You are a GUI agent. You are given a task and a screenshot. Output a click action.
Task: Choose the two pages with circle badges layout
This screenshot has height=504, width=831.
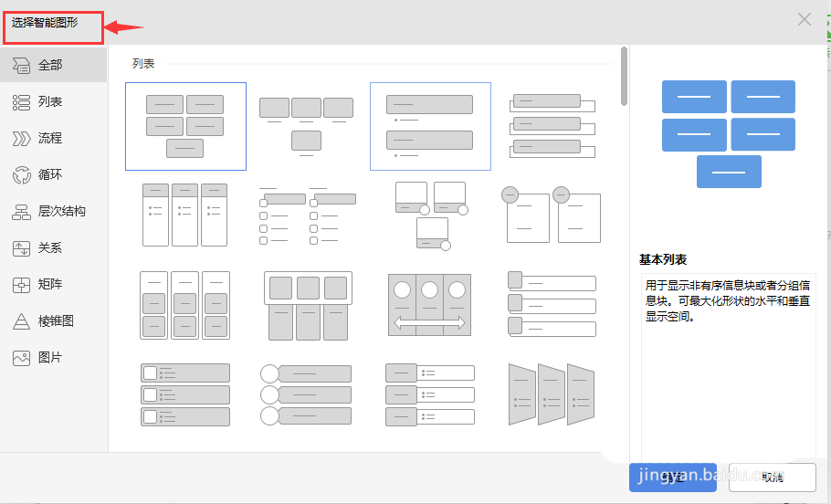coord(552,215)
